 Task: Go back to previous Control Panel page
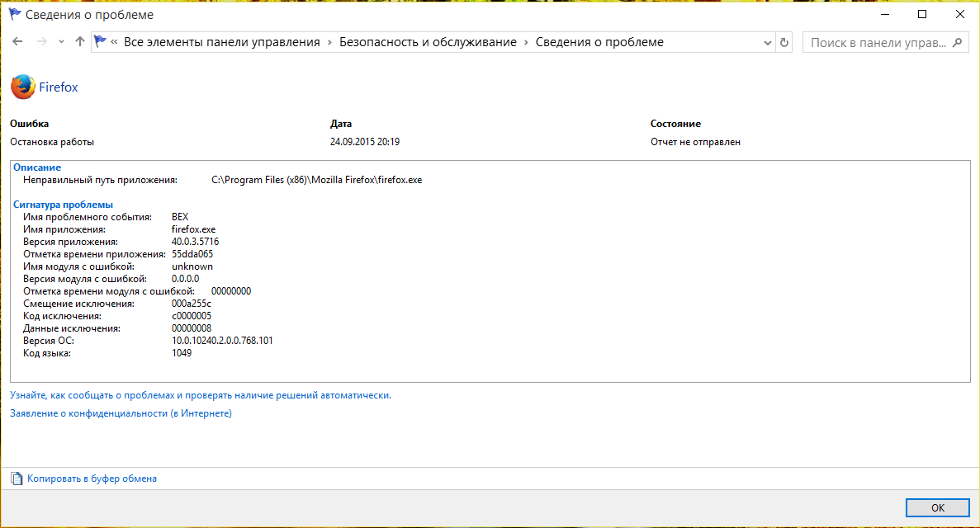tap(17, 42)
